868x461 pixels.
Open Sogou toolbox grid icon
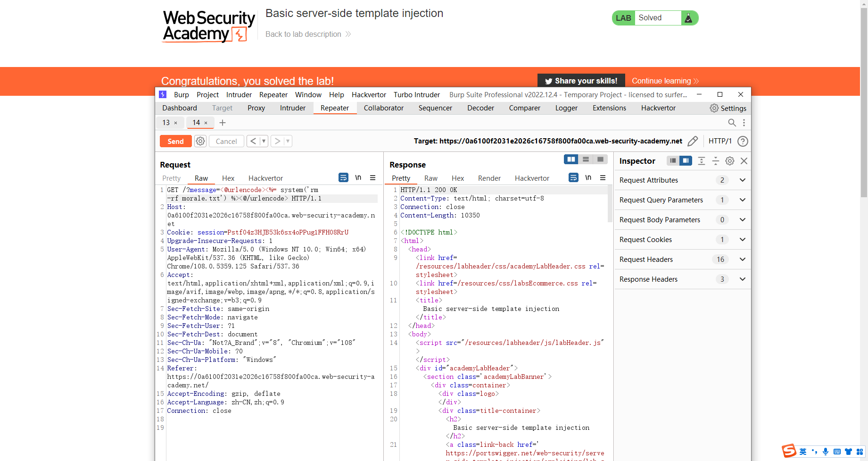click(860, 452)
